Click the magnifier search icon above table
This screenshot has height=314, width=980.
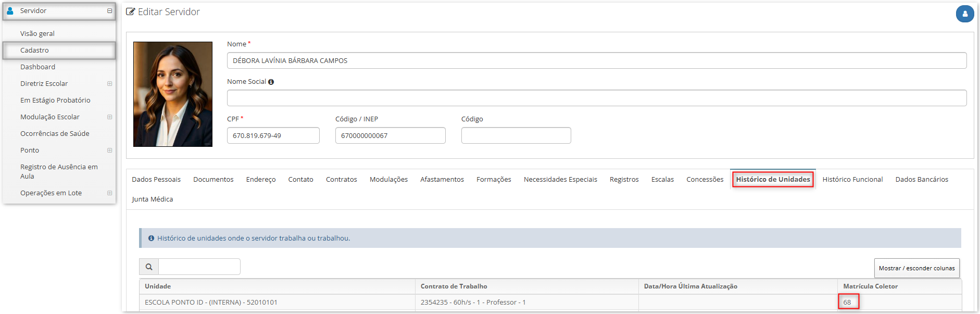149,267
